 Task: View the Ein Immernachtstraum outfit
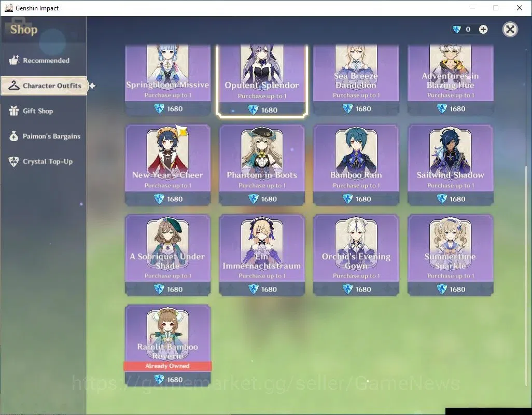pos(261,255)
